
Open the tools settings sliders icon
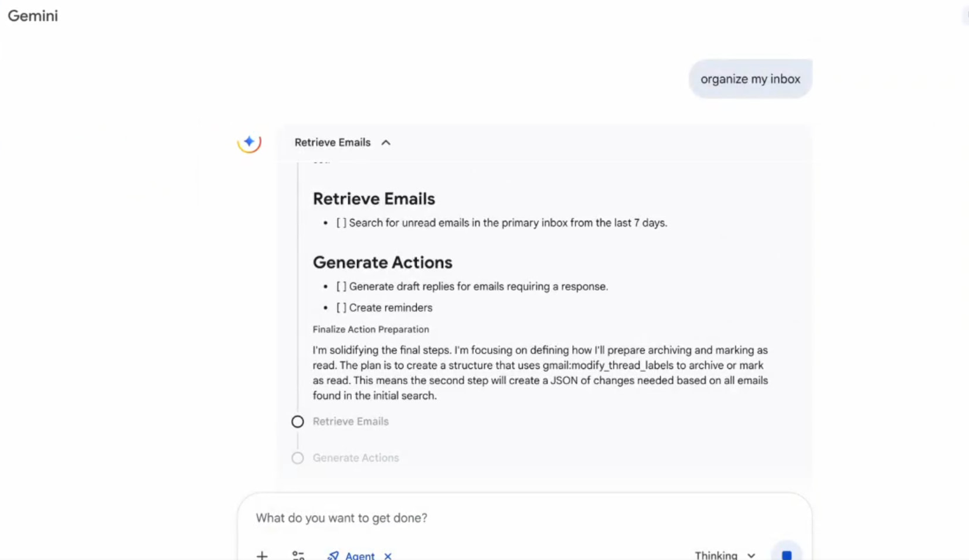click(x=298, y=555)
